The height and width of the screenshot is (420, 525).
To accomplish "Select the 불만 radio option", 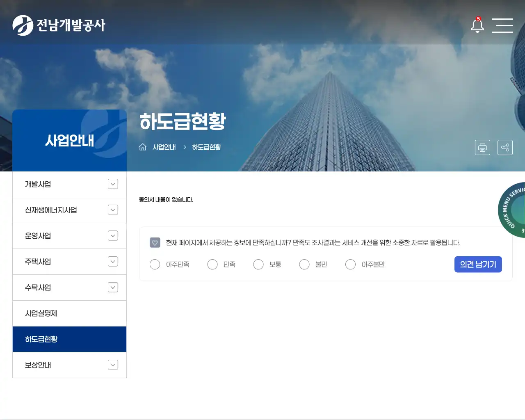I will [304, 265].
